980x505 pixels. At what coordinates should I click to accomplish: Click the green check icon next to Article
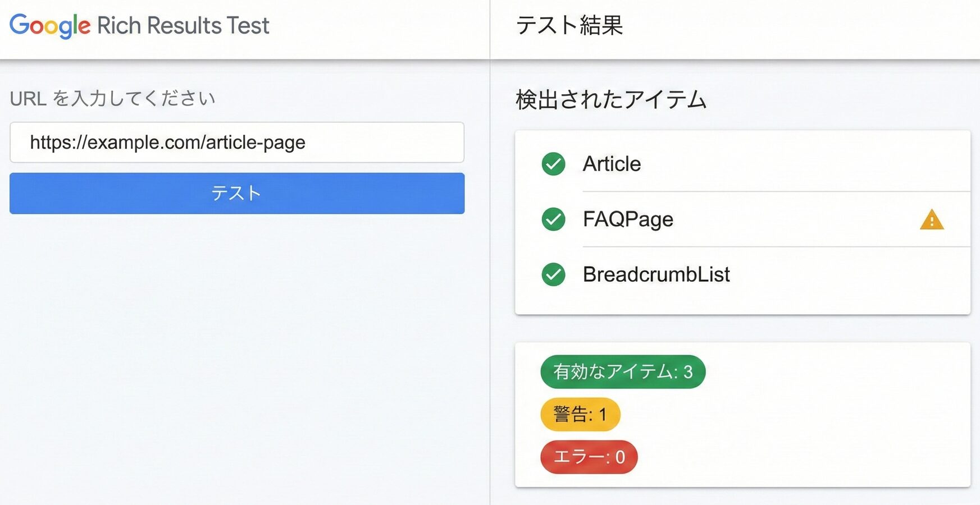pos(553,164)
